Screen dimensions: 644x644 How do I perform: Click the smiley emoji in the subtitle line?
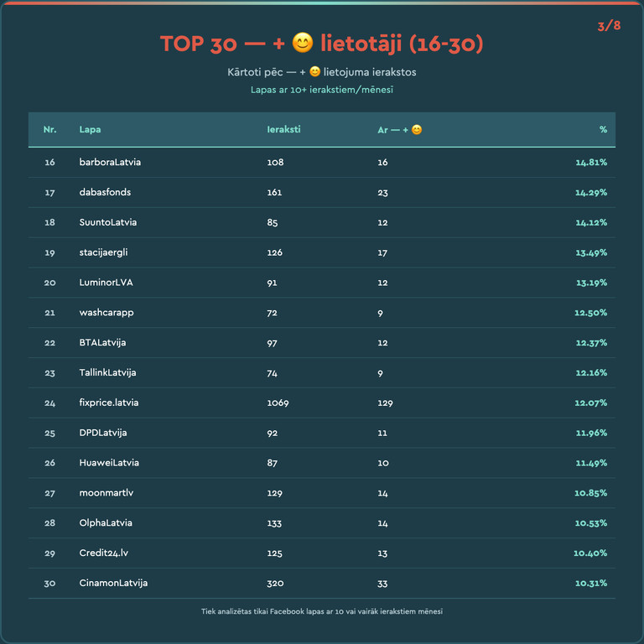(x=315, y=72)
